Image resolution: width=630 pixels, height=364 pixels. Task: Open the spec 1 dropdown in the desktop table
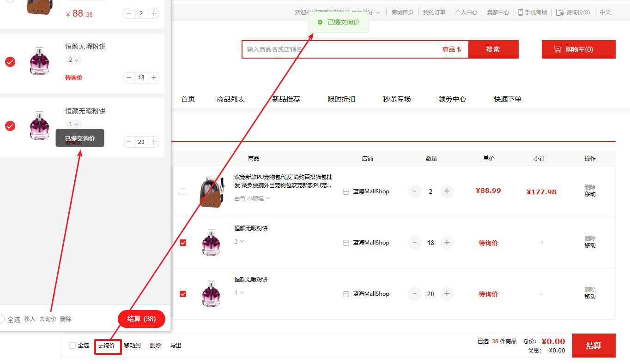click(x=239, y=292)
